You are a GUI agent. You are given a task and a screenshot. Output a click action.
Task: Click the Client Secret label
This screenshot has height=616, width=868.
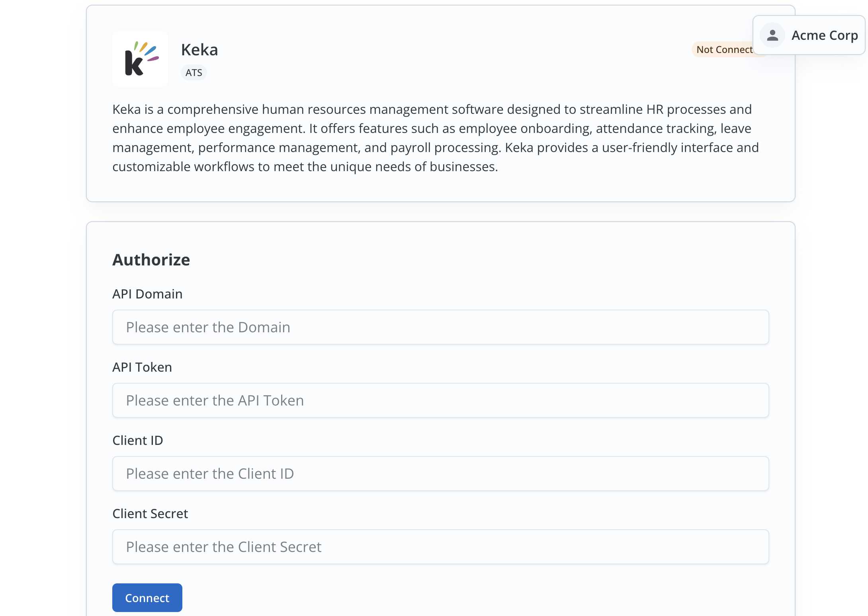[150, 513]
